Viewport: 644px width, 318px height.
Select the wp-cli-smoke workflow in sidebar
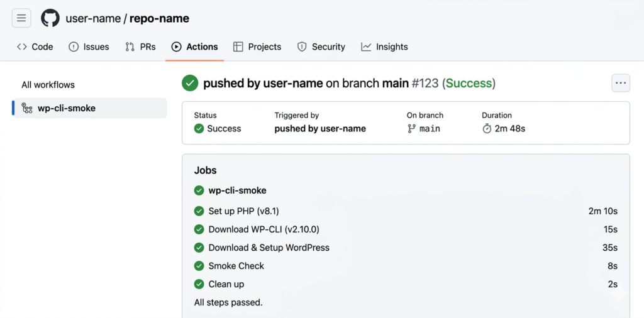pyautogui.click(x=91, y=108)
